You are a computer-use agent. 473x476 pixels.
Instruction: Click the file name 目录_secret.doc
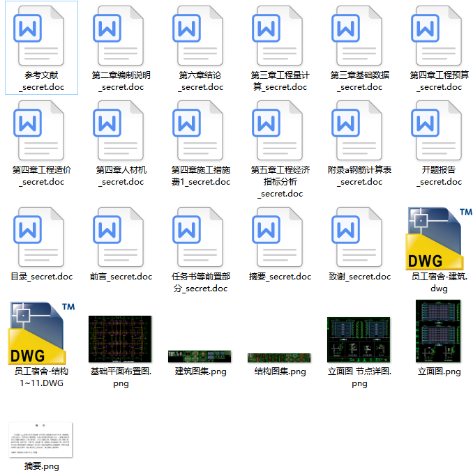(x=42, y=277)
